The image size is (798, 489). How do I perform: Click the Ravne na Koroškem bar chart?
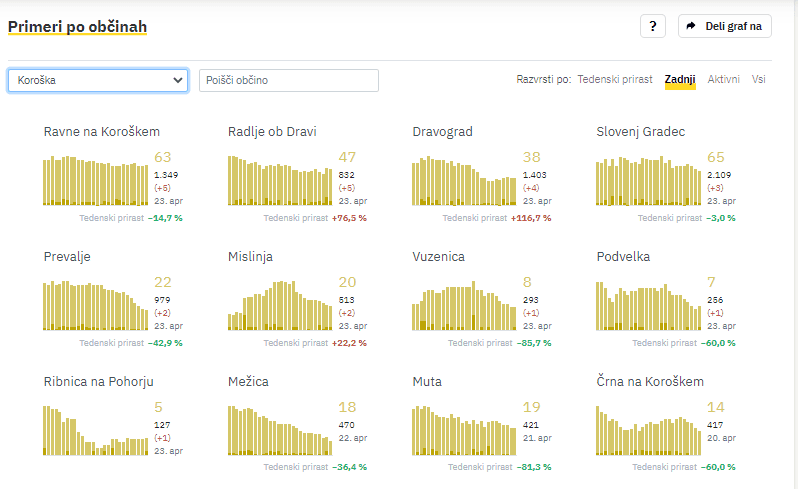(95, 180)
